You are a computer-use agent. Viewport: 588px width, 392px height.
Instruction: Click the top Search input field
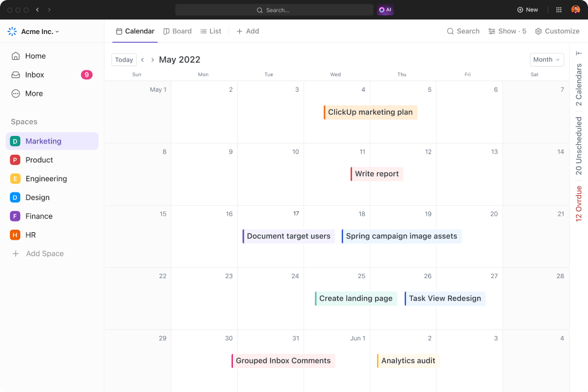click(x=274, y=9)
